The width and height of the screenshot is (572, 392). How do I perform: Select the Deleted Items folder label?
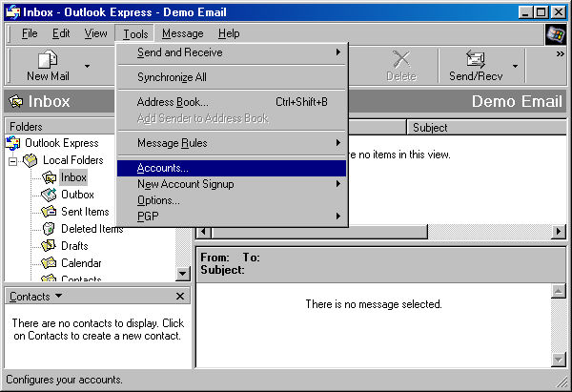tap(92, 229)
